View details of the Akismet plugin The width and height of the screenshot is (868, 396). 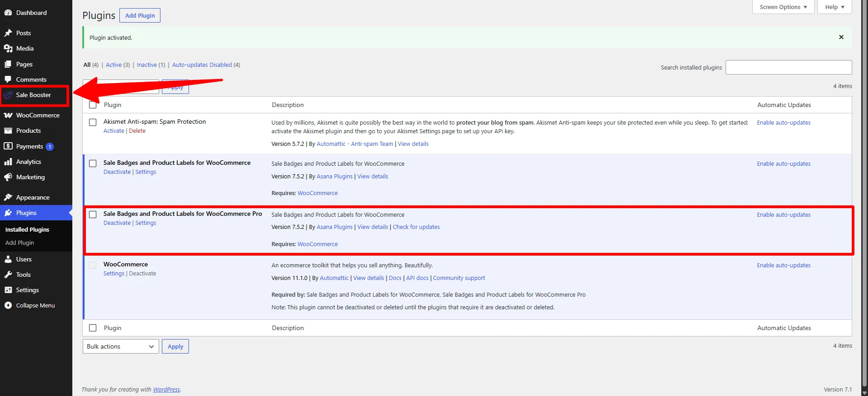tap(413, 144)
